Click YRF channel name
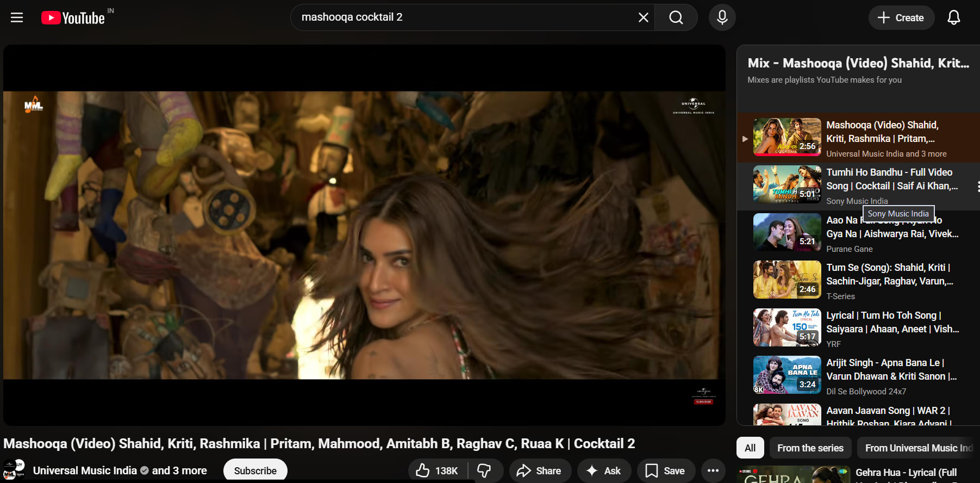 [833, 344]
